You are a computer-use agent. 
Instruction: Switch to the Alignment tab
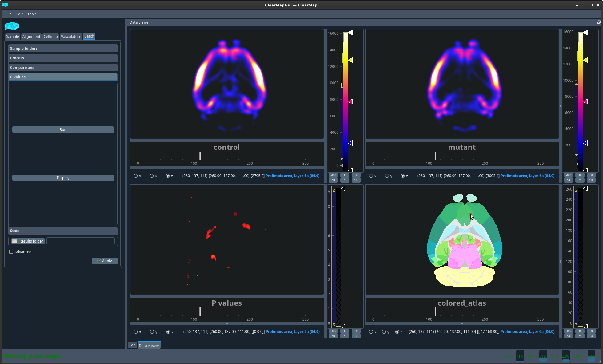click(31, 36)
